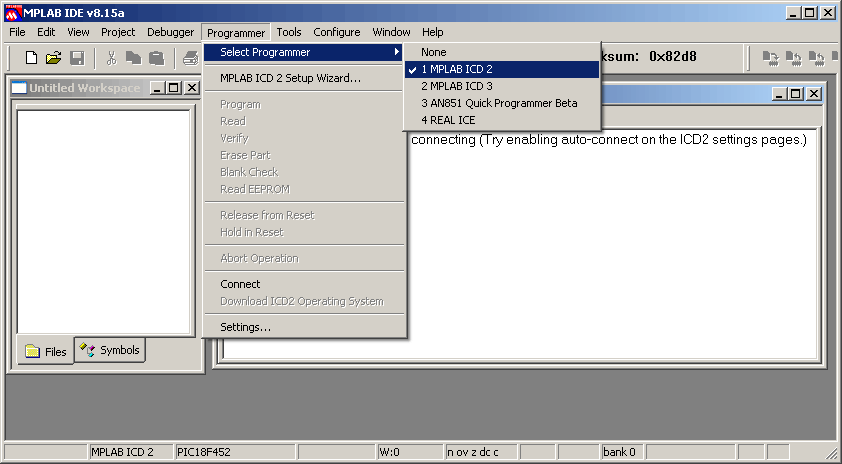This screenshot has width=842, height=464.
Task: Click the Program target device toolbar icon
Action: coord(771,57)
